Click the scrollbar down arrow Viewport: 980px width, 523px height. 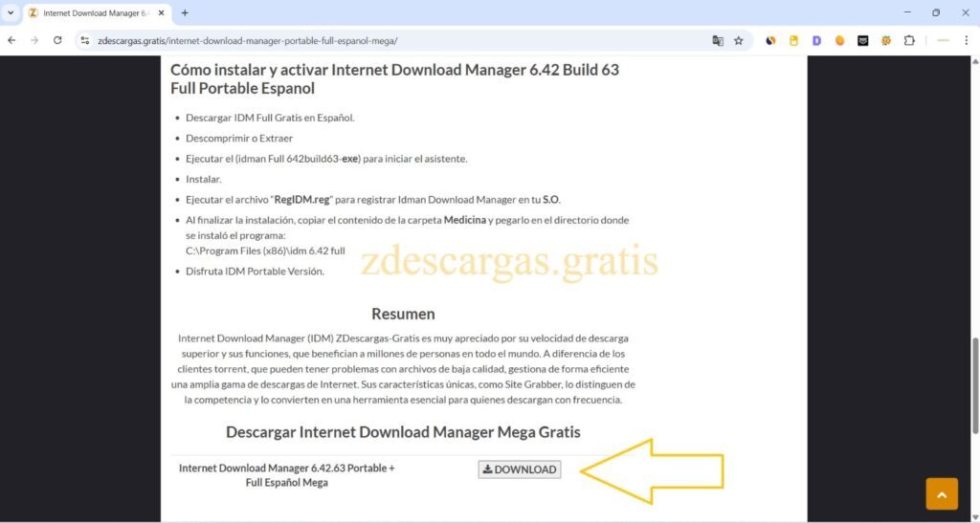pyautogui.click(x=975, y=518)
